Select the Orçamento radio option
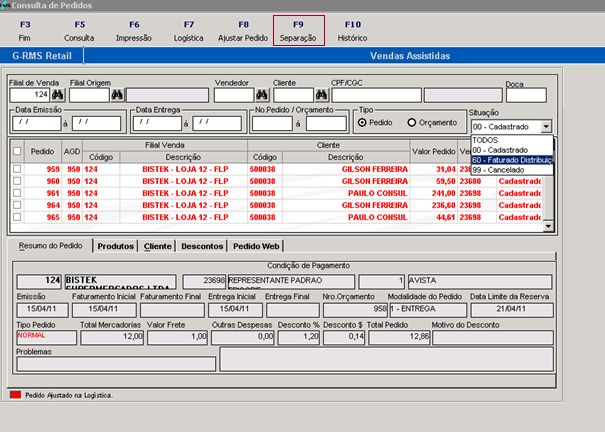 pos(412,122)
